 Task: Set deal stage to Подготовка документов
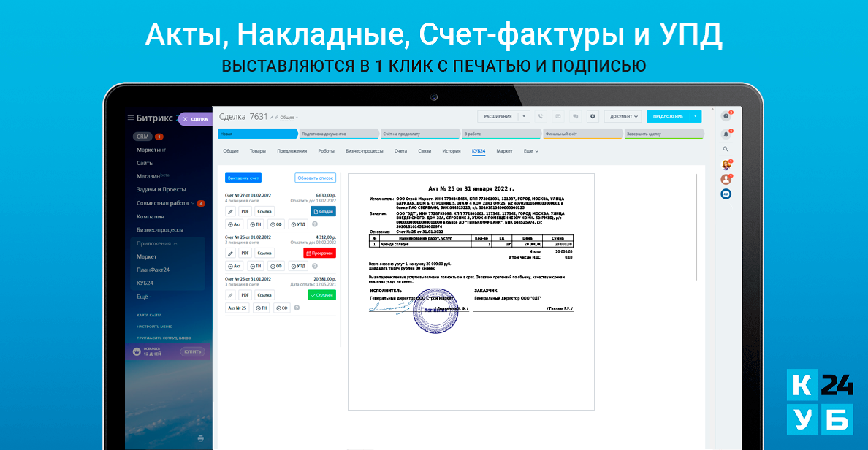tap(339, 134)
